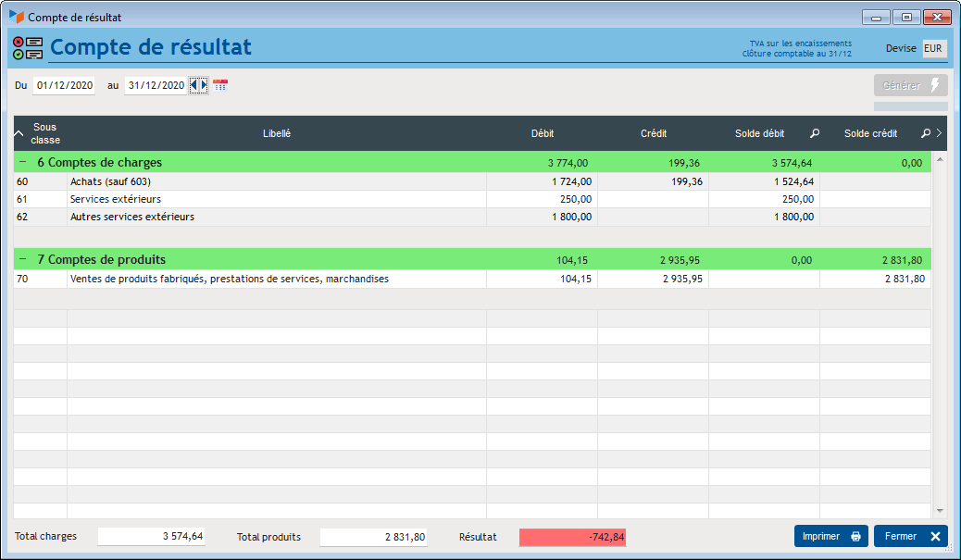Image resolution: width=961 pixels, height=560 pixels.
Task: Click the Solde crédit search magnifier
Action: click(925, 133)
